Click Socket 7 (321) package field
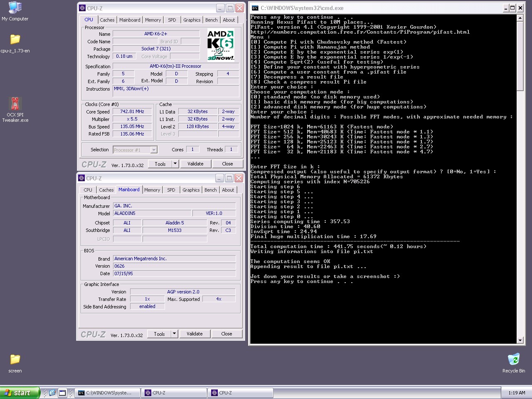The image size is (532, 399). click(x=156, y=49)
